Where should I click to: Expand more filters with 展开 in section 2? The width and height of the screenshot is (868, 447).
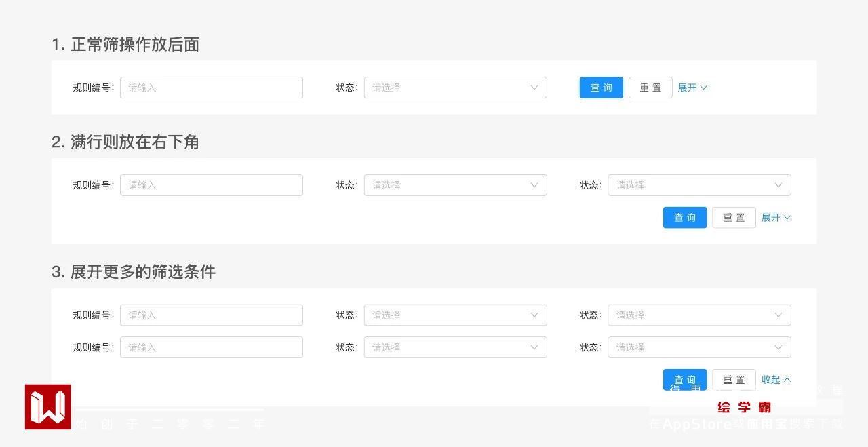click(x=776, y=218)
